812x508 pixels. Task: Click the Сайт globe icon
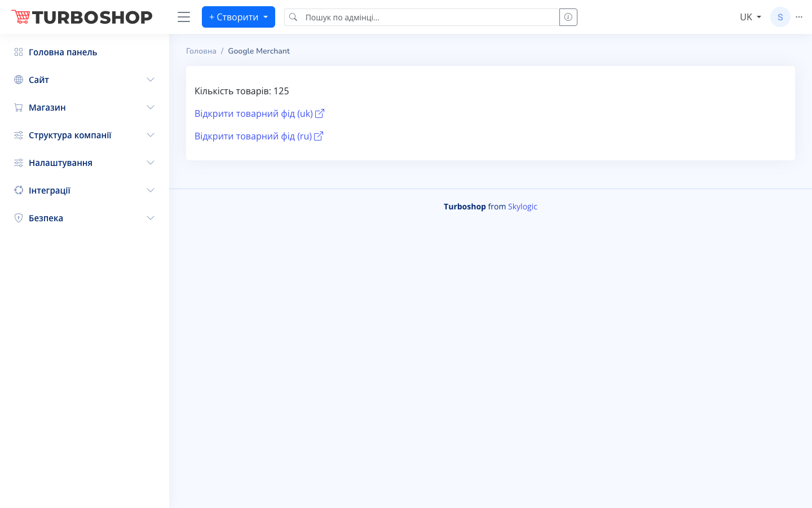(x=19, y=80)
